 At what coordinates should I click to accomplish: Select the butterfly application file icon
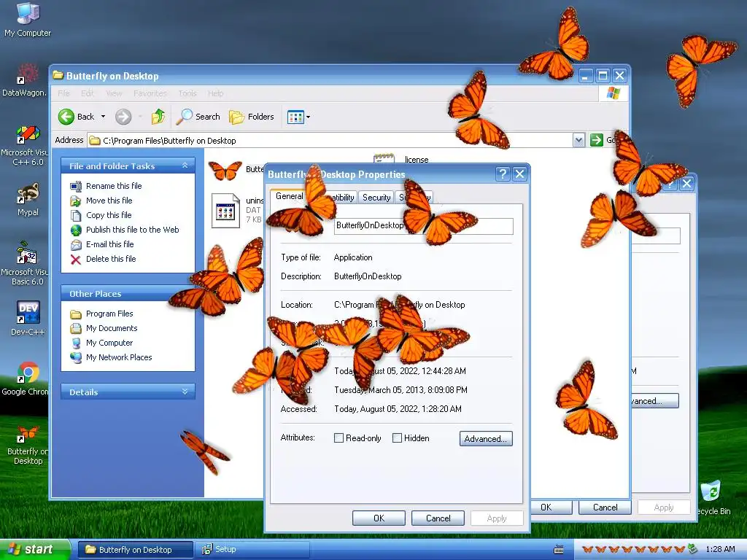click(225, 171)
